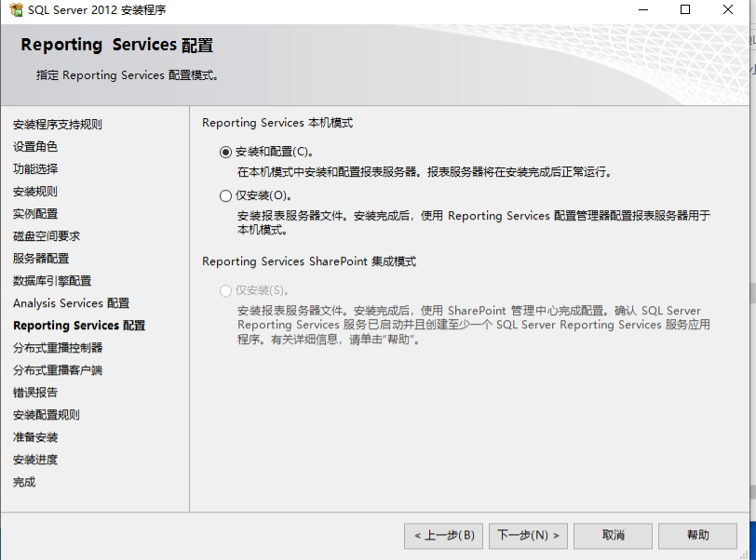This screenshot has height=560, width=756.
Task: Click the 指定 Reporting Services 配置模式 subtitle
Action: [128, 75]
